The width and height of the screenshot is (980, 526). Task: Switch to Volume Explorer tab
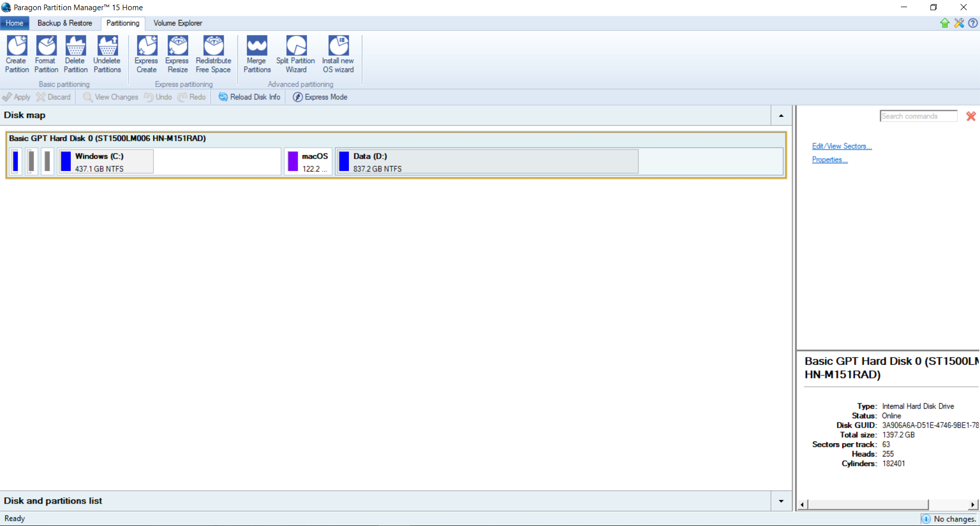(178, 23)
